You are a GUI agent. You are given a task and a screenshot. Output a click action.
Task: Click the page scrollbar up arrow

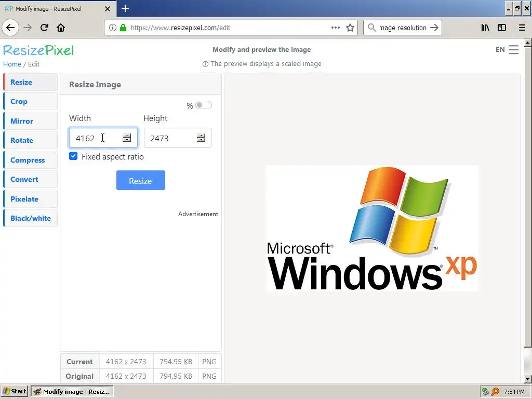click(x=527, y=43)
